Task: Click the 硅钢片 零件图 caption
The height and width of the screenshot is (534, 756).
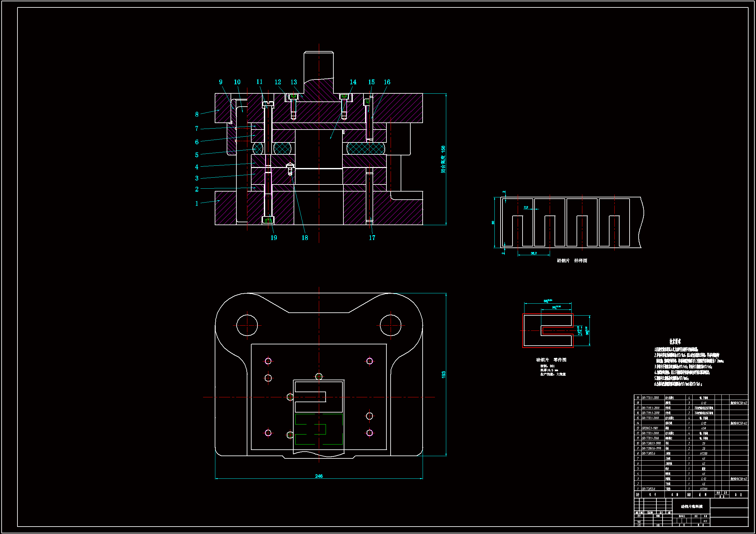Action: 551,360
